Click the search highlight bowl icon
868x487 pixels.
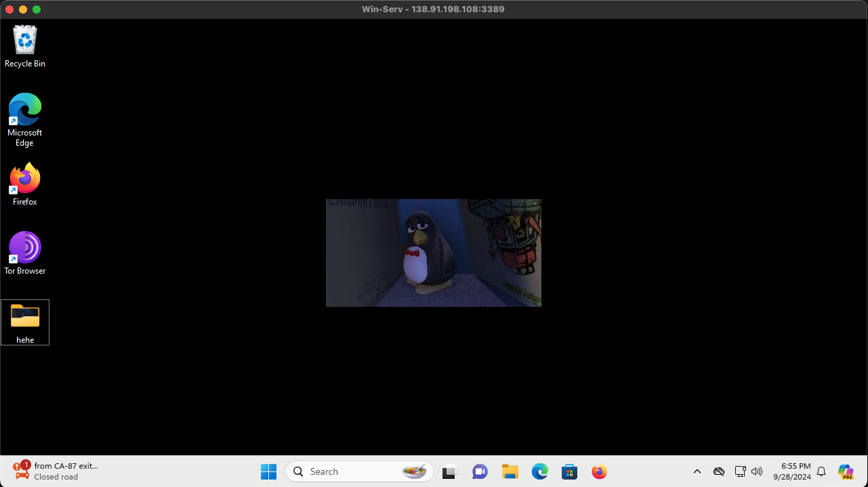coord(414,471)
